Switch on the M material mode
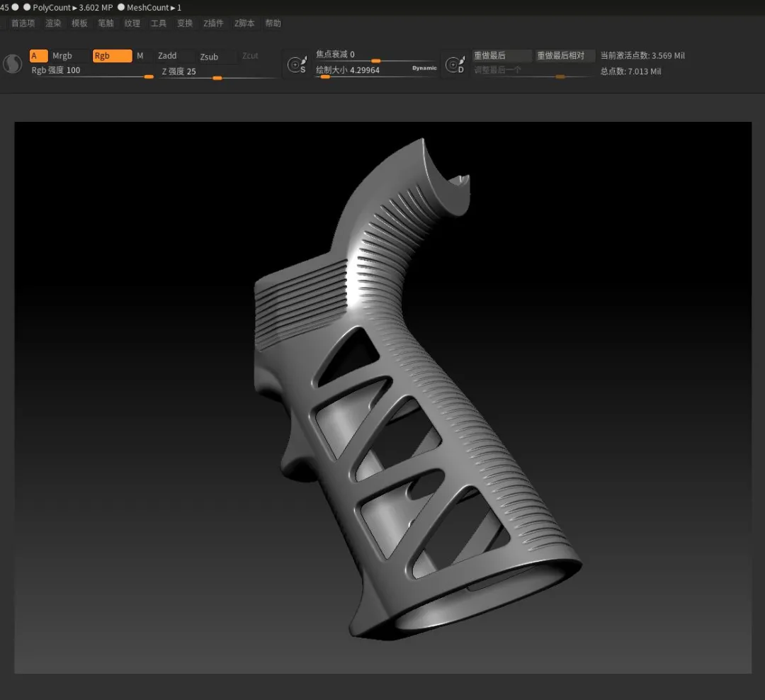Viewport: 765px width, 700px height. pos(140,56)
